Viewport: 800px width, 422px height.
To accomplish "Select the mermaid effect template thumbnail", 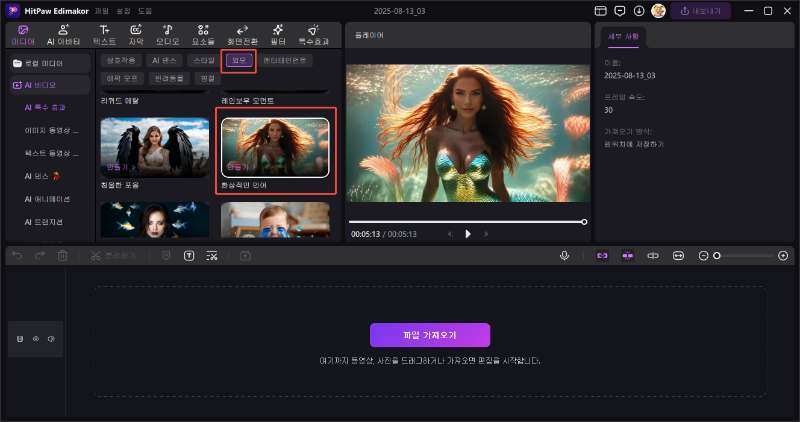I will (x=275, y=147).
